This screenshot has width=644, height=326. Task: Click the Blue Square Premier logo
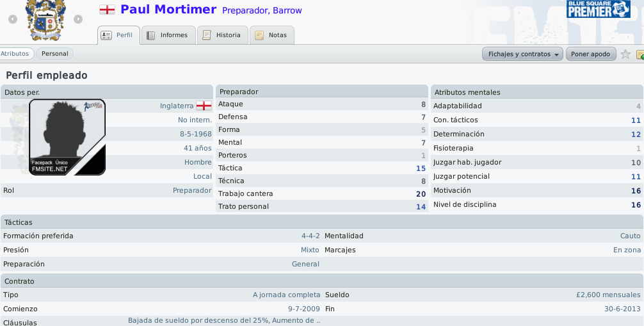[599, 9]
